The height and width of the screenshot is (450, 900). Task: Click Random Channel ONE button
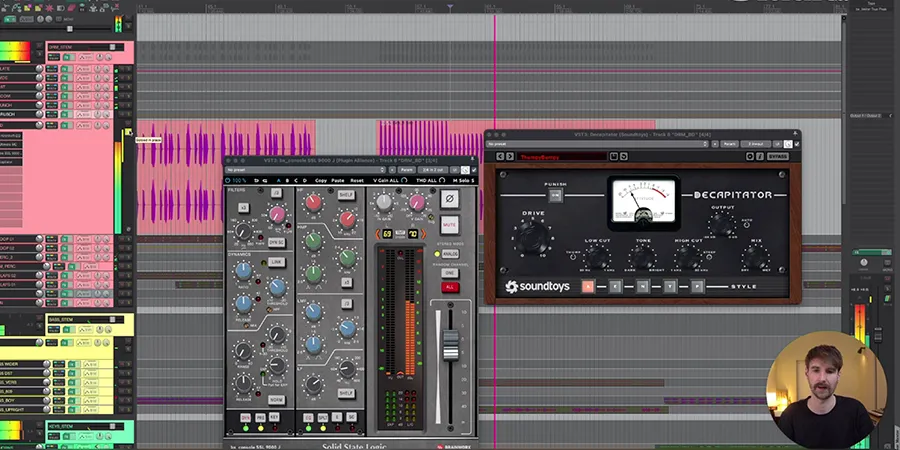[x=450, y=273]
